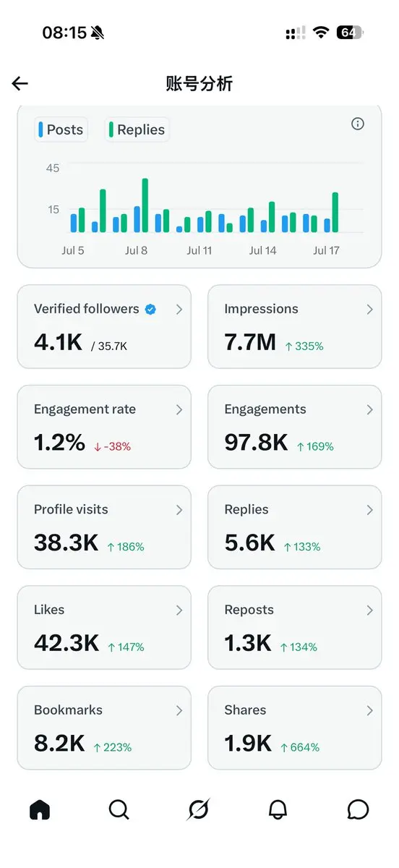Expand the Shares card chevron

[x=370, y=710]
